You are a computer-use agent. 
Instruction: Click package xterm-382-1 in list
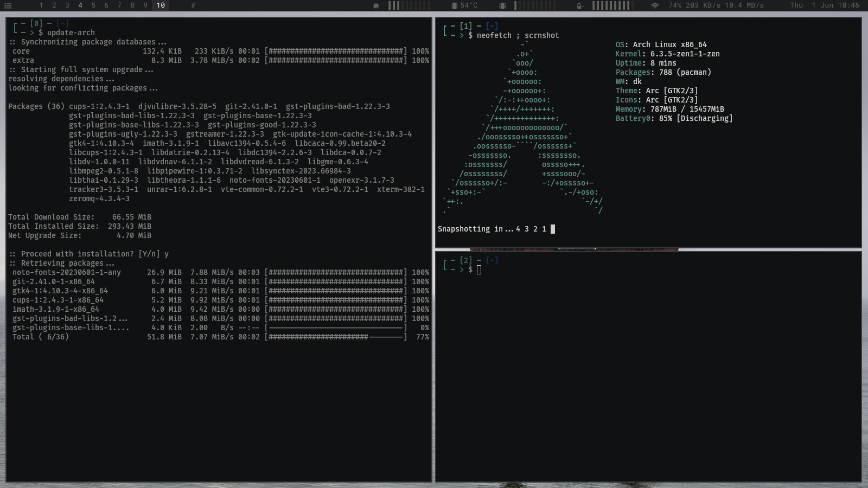(x=401, y=189)
